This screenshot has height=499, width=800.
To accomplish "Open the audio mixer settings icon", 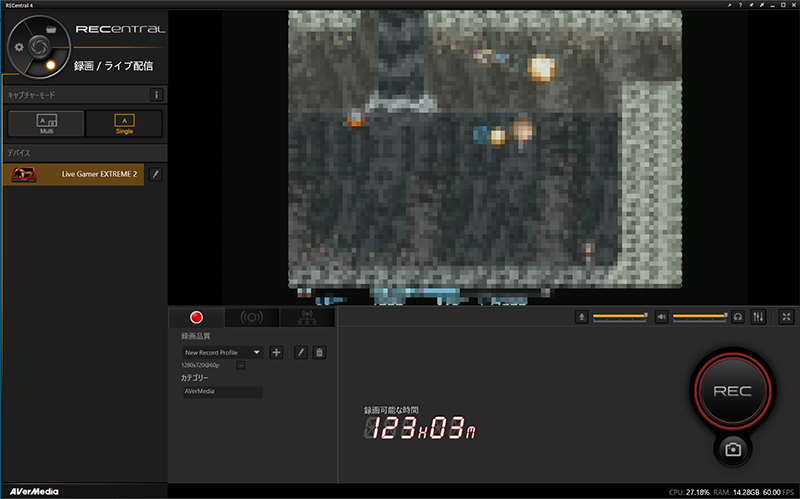I will click(x=758, y=317).
